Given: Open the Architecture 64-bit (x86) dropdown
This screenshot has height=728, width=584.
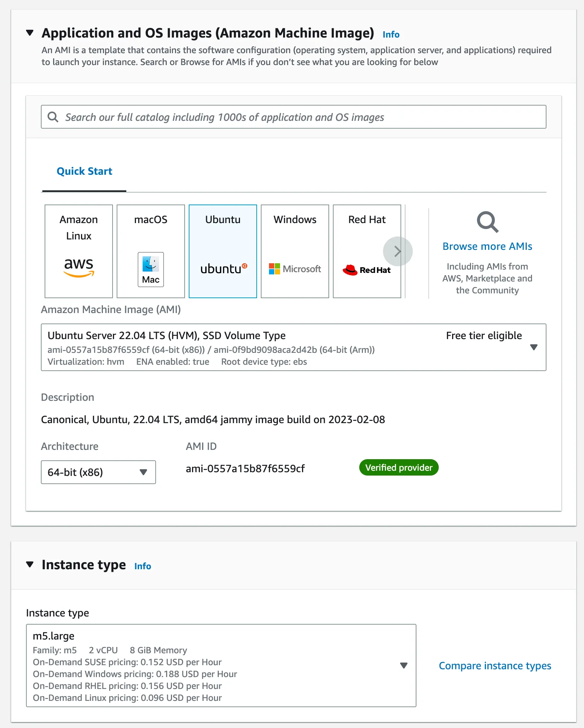Looking at the screenshot, I should tap(98, 472).
